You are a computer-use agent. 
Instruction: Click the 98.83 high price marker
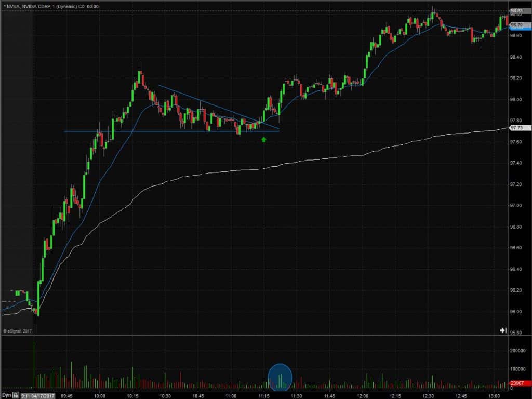(517, 11)
